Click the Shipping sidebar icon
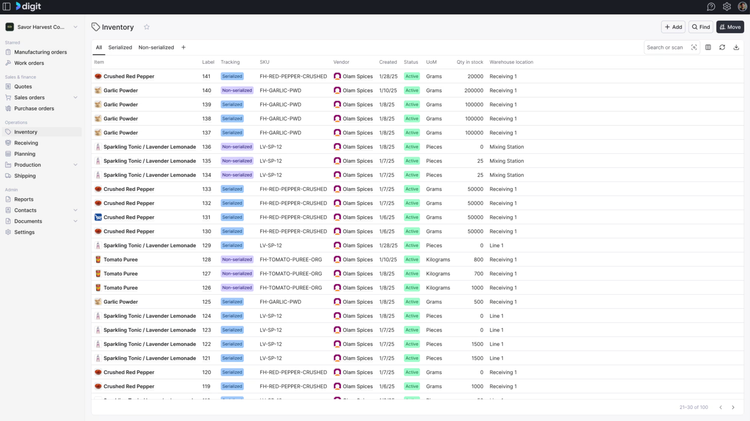Image resolution: width=750 pixels, height=421 pixels. (8, 176)
